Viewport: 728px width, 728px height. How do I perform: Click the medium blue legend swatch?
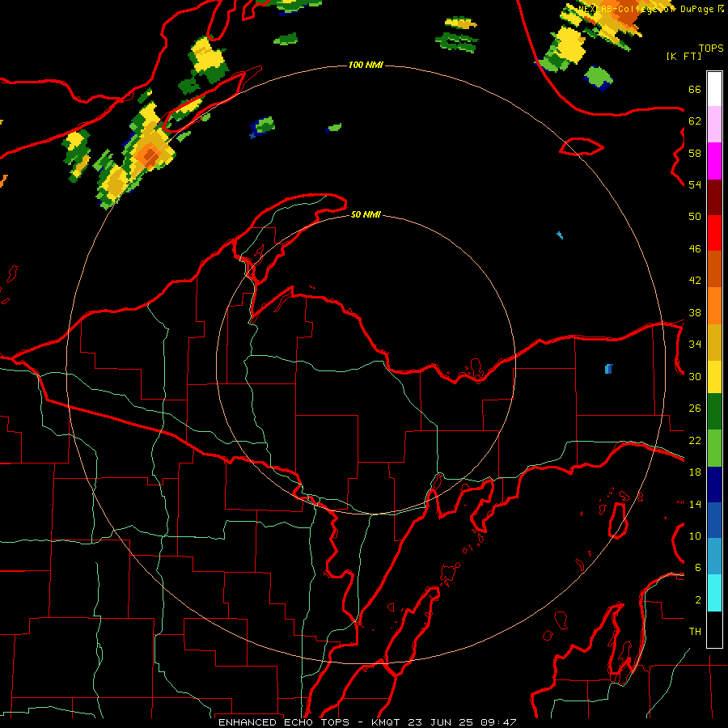point(714,520)
